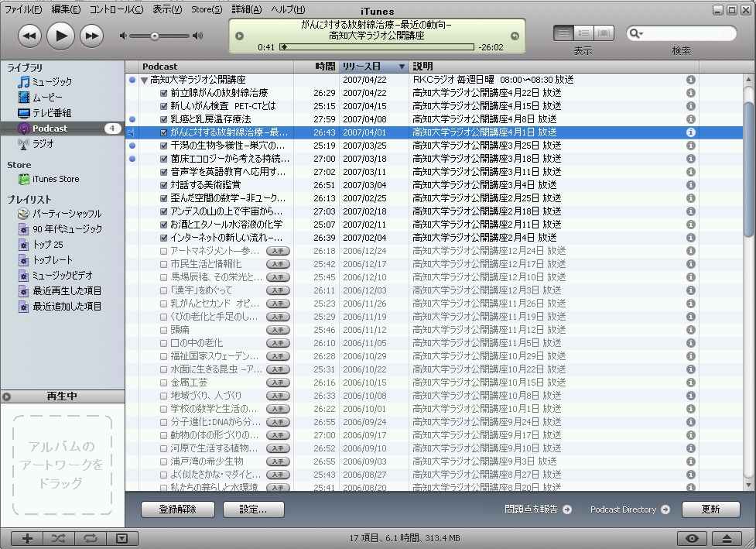Open the 詳細 menu

246,9
